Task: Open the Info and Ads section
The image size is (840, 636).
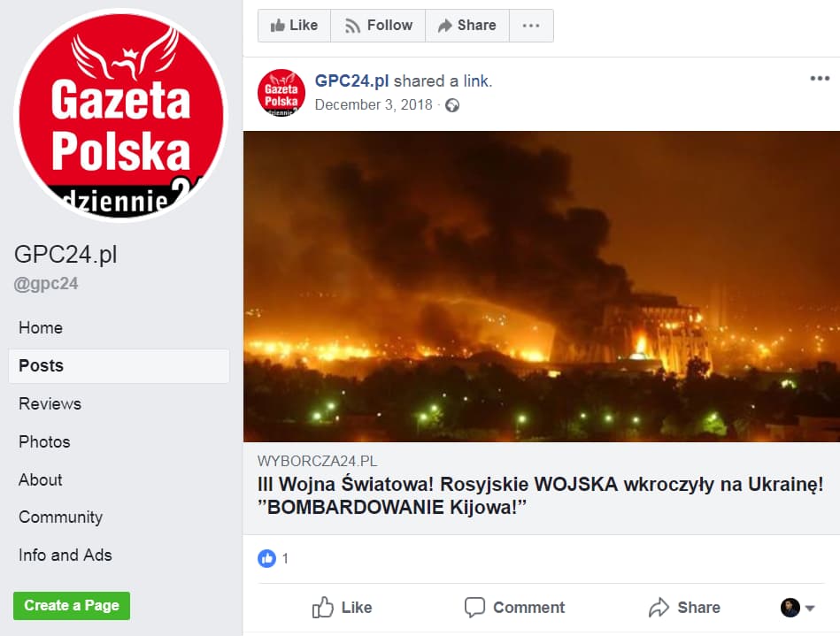Action: click(66, 556)
